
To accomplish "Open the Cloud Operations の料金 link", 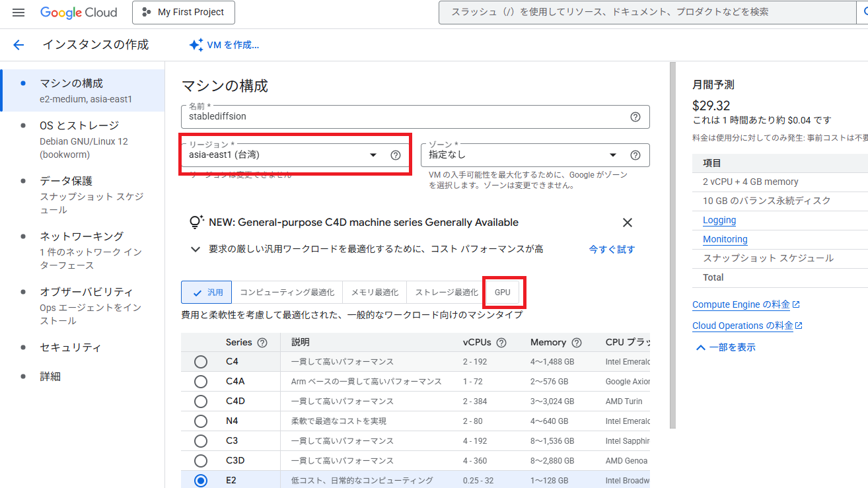I will click(747, 326).
